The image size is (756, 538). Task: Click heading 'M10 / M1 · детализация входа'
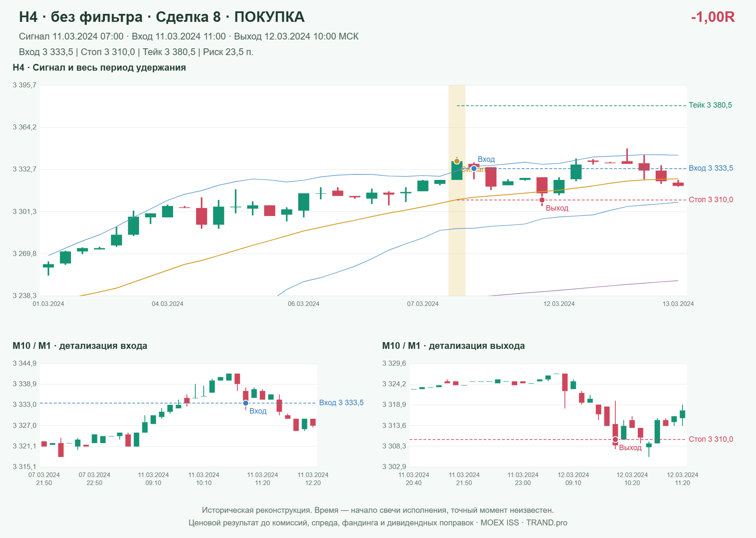[x=80, y=346]
